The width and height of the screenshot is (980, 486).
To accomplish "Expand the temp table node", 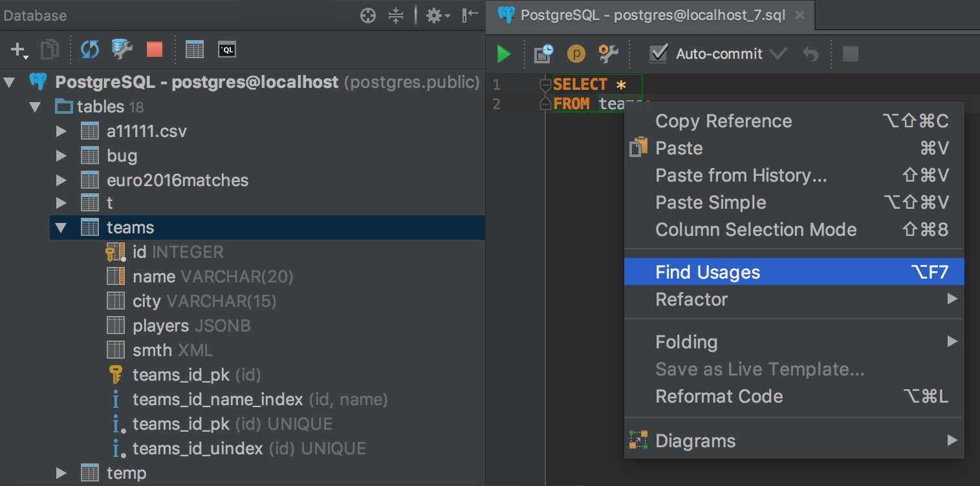I will (61, 473).
